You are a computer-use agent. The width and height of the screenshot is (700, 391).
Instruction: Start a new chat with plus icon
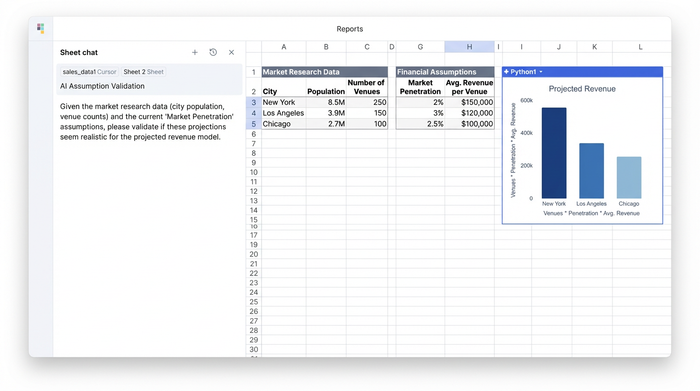point(195,52)
